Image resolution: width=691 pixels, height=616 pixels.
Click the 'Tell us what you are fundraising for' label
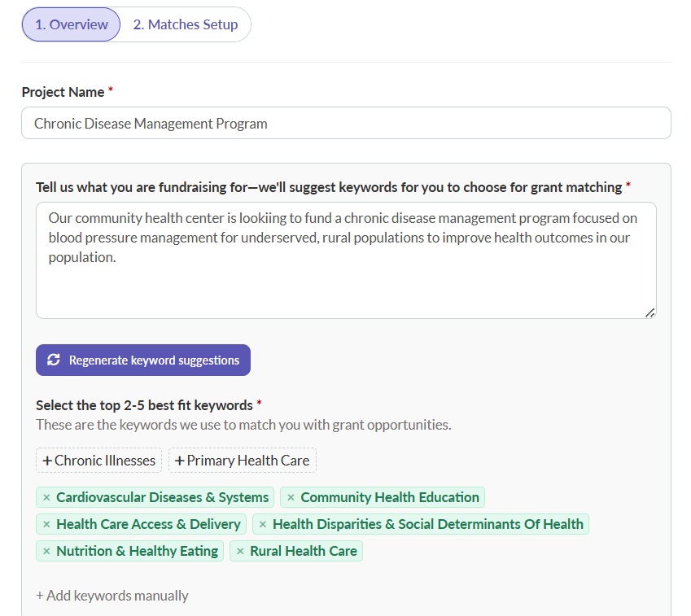coord(329,187)
